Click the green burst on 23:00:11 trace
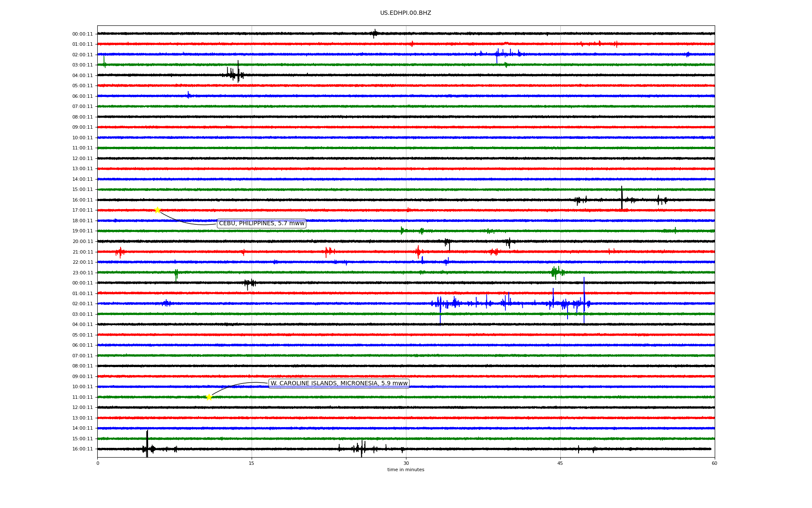Screen dimensions: 812x508 coord(556,272)
